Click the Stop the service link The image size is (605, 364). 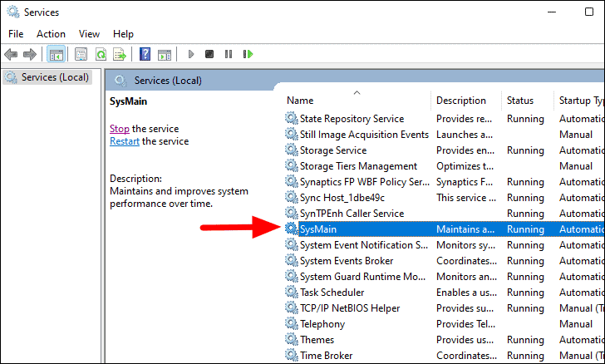(x=119, y=129)
